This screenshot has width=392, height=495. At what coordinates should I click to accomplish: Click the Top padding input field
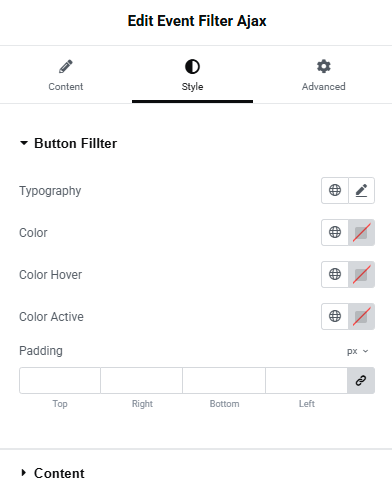[x=60, y=380]
